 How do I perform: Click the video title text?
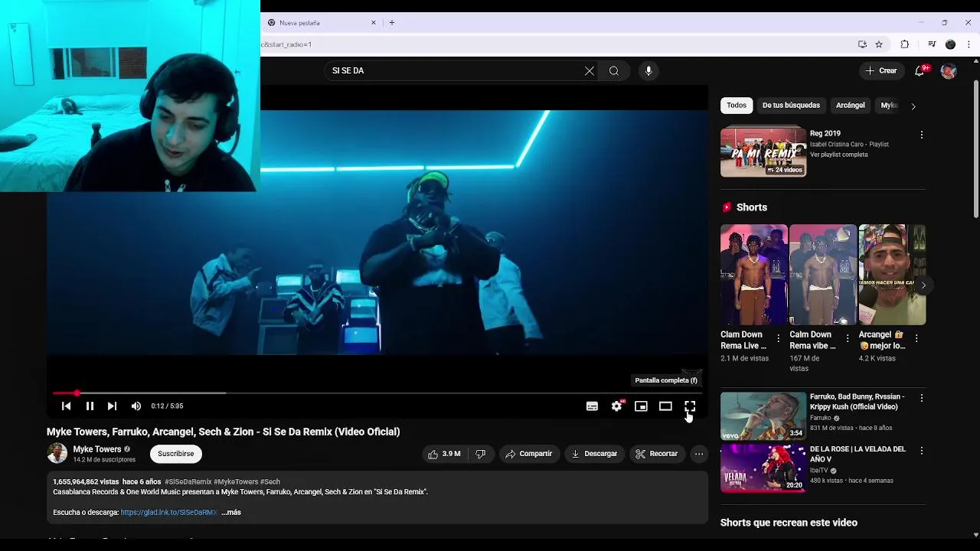click(224, 432)
